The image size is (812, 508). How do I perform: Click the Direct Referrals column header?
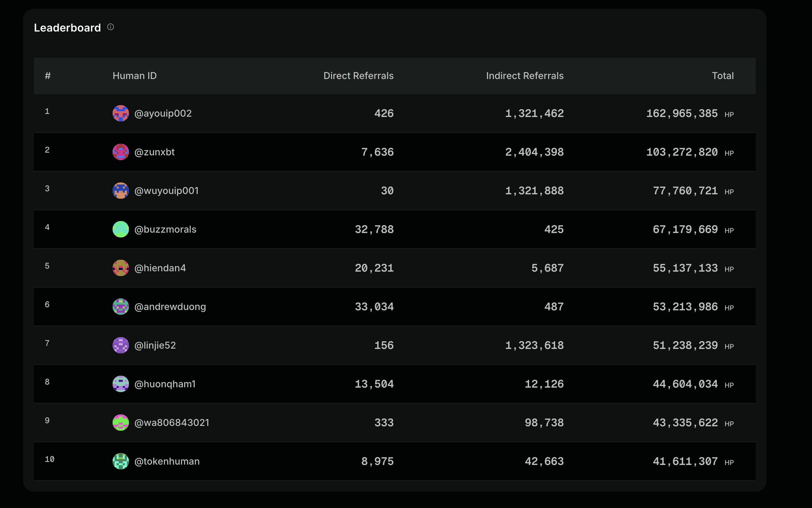click(358, 76)
